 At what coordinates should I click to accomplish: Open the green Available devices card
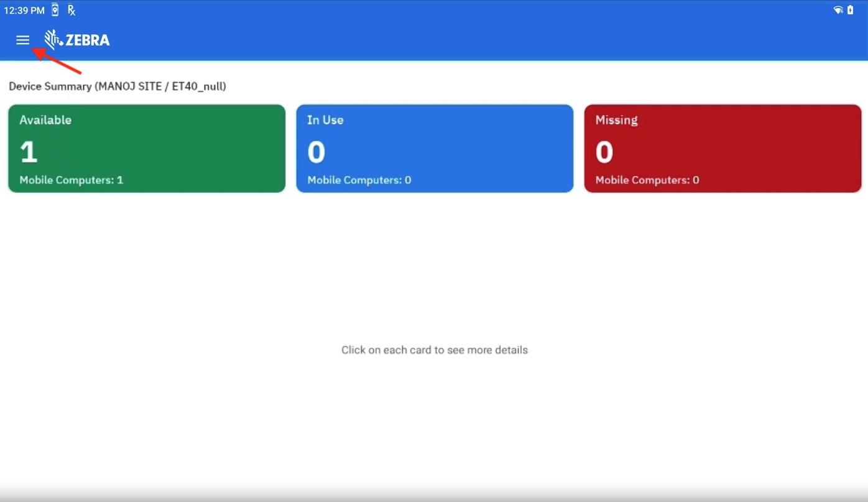pyautogui.click(x=147, y=148)
